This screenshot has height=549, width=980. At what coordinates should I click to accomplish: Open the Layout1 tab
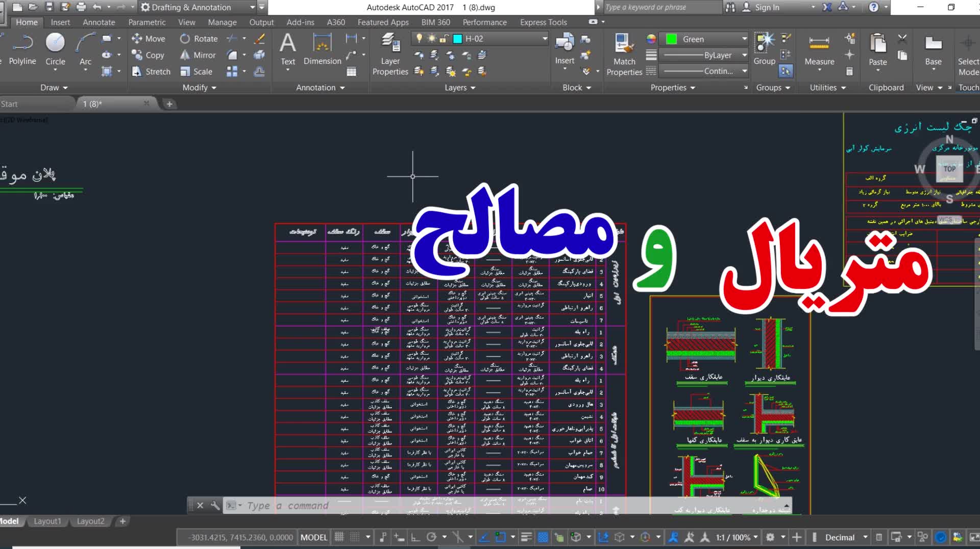(47, 521)
